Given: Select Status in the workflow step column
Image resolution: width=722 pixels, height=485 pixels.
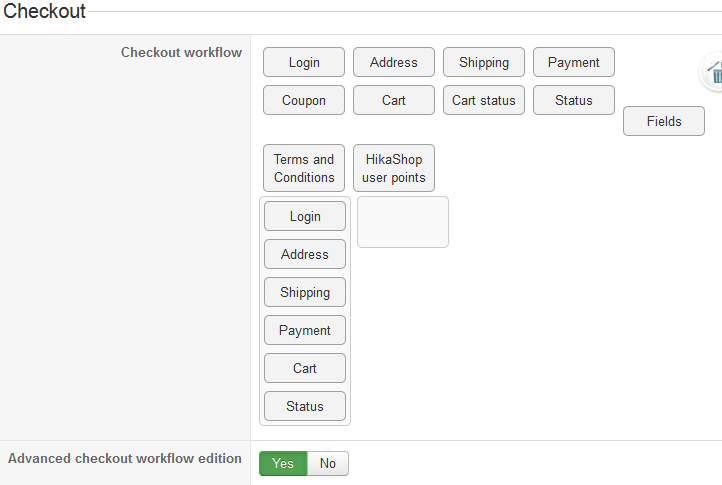Looking at the screenshot, I should click(x=305, y=406).
